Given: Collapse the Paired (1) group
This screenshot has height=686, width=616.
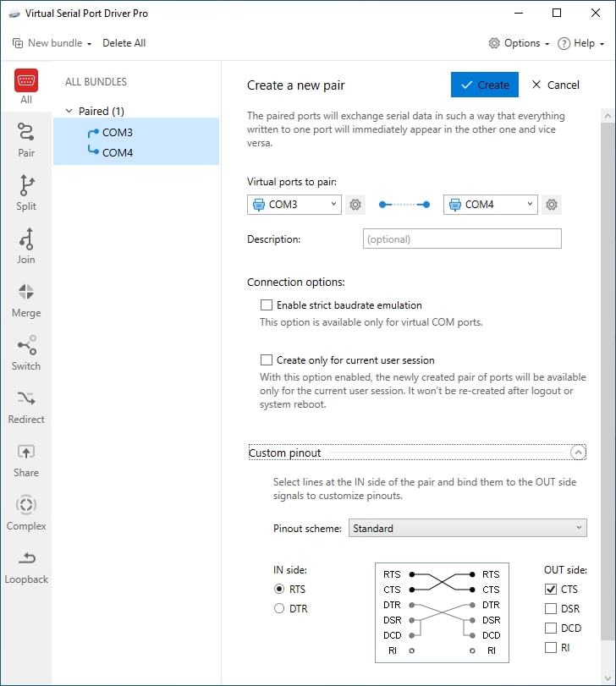Looking at the screenshot, I should 69,111.
